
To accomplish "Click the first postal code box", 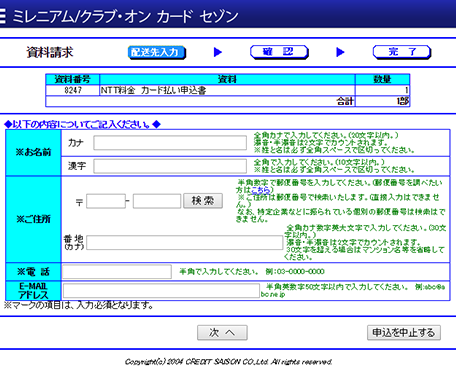I will [106, 201].
